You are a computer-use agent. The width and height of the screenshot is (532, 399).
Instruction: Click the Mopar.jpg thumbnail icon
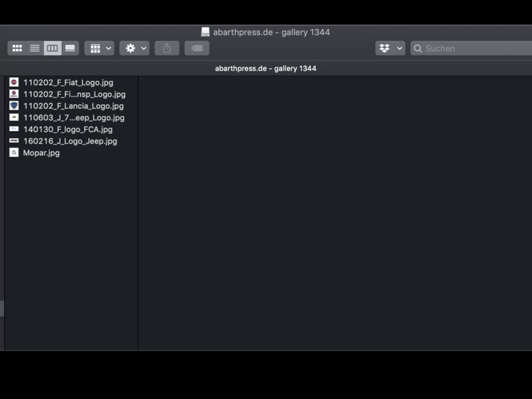pyautogui.click(x=14, y=153)
